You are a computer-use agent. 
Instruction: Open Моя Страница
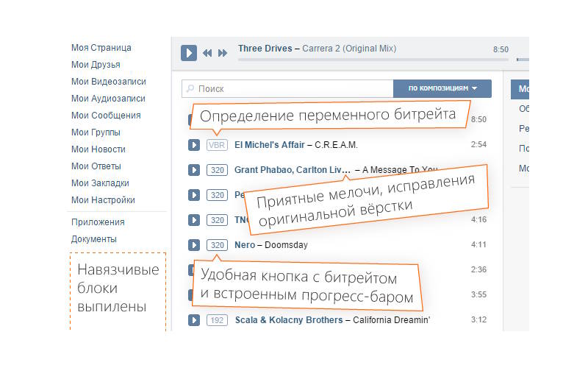101,48
